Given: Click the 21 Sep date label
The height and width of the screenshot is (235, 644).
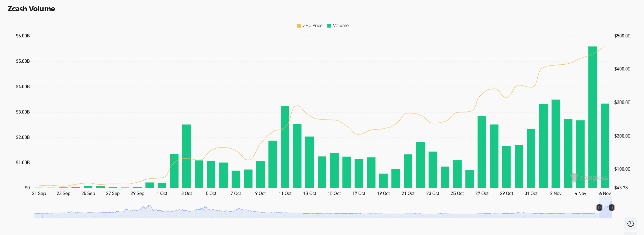Looking at the screenshot, I should (x=39, y=193).
